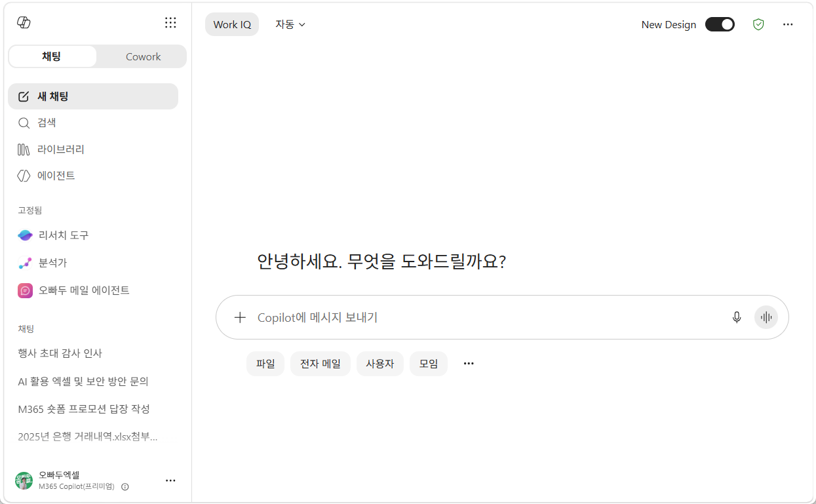Open 검색 in the sidebar

[93, 123]
